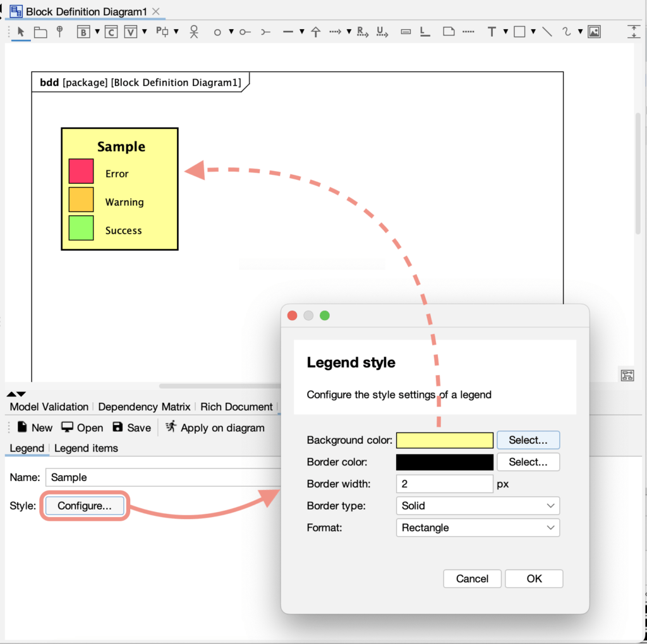Click the yellow Background color swatch
The image size is (647, 644).
pyautogui.click(x=444, y=440)
